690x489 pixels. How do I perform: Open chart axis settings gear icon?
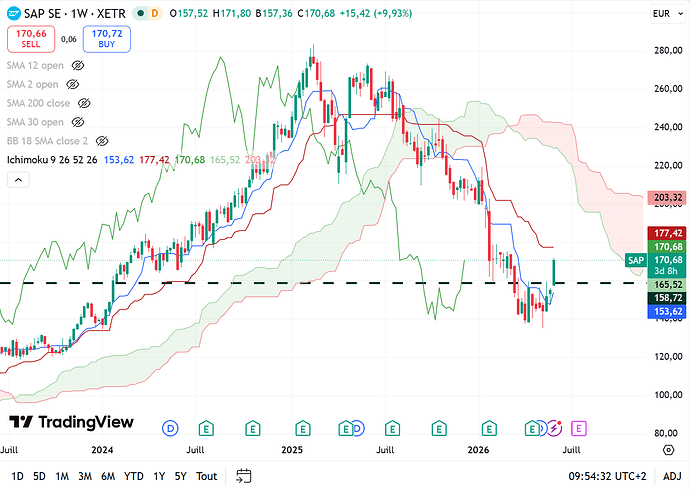pyautogui.click(x=668, y=450)
